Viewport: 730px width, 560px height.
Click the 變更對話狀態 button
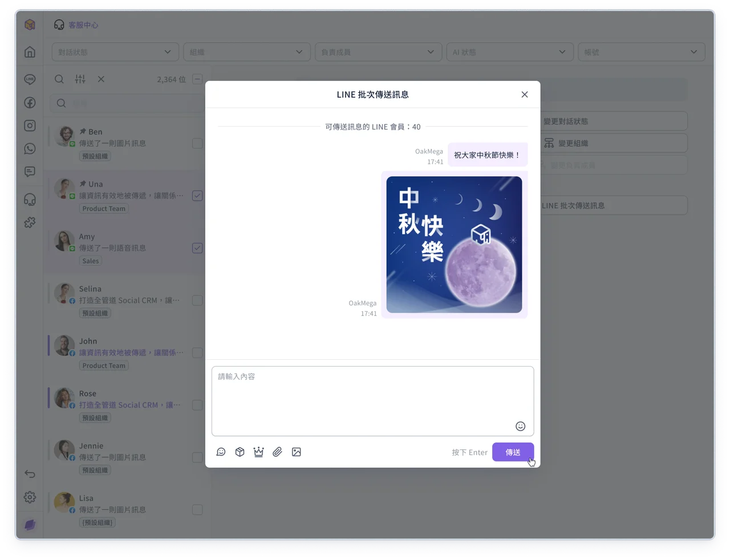(613, 121)
